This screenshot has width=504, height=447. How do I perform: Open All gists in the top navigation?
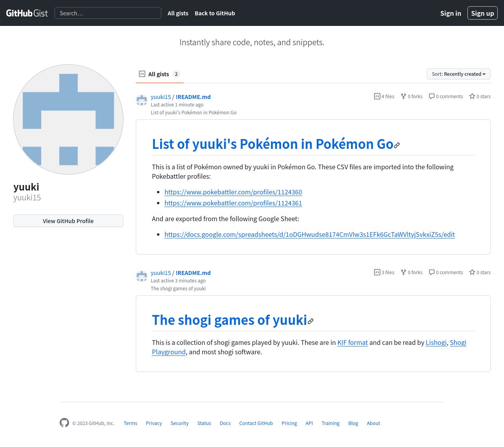(178, 13)
